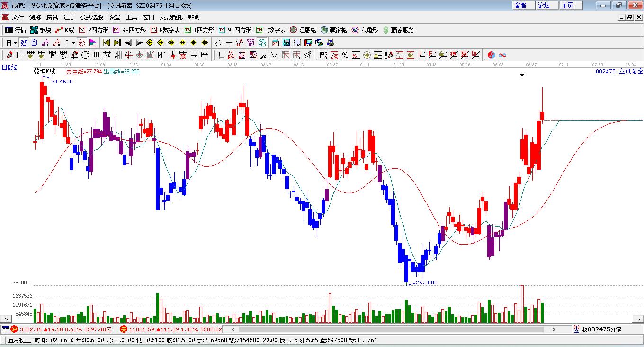This screenshot has width=644, height=347.
Task: Jump to last bar with skip-to-end icon
Action: pos(117,43)
